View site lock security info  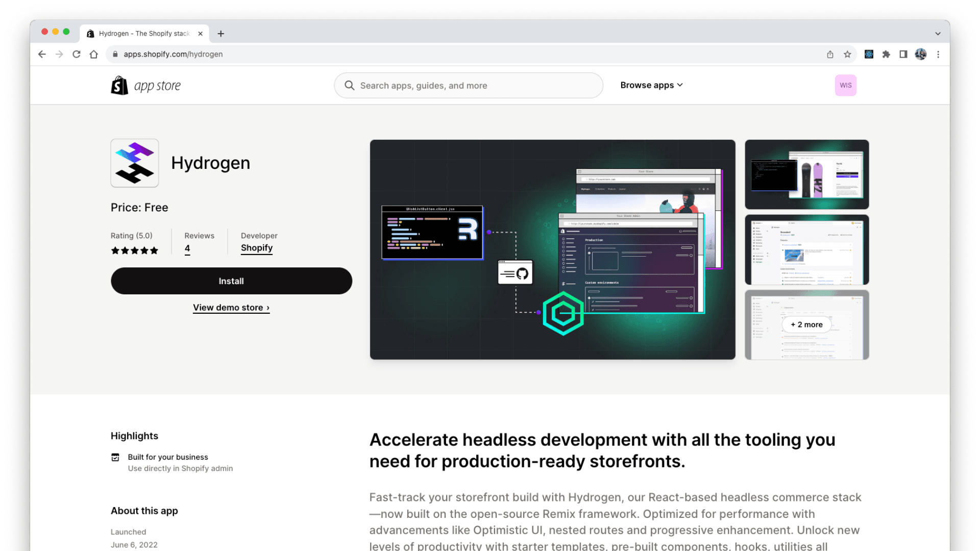pos(115,54)
